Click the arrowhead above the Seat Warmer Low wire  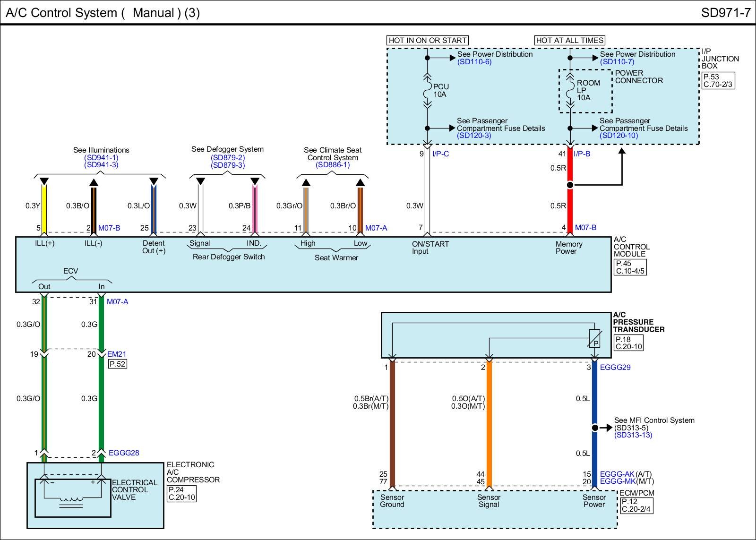click(360, 182)
